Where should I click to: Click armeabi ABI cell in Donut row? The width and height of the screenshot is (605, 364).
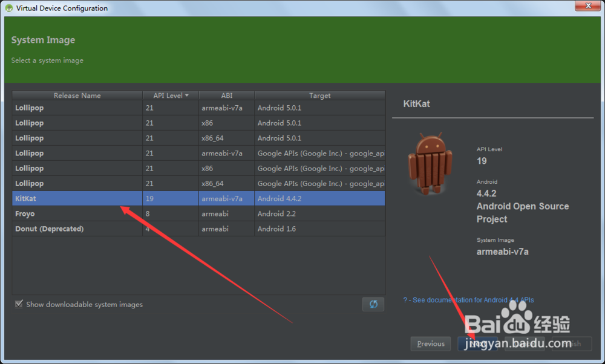[x=226, y=229]
